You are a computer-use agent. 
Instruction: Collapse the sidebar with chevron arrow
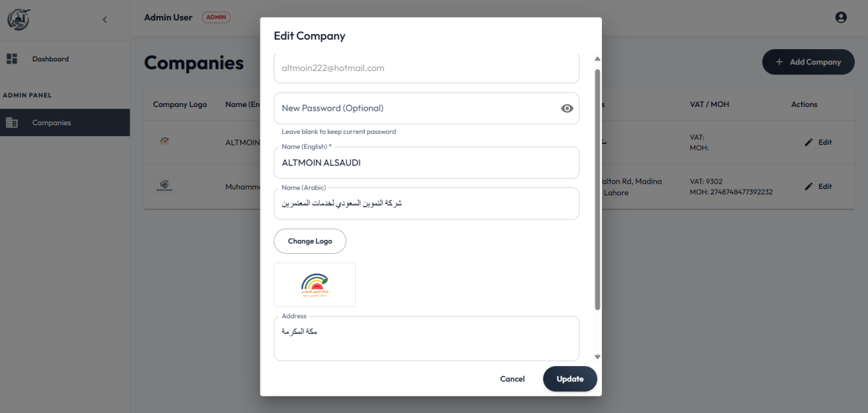click(x=104, y=20)
